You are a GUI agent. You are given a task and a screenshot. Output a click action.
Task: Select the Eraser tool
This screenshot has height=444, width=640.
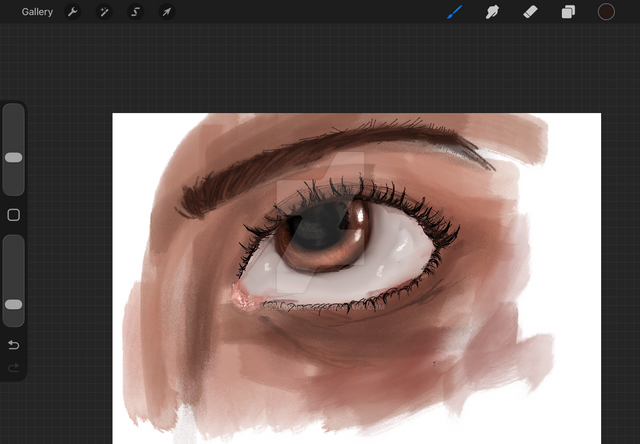coord(530,12)
